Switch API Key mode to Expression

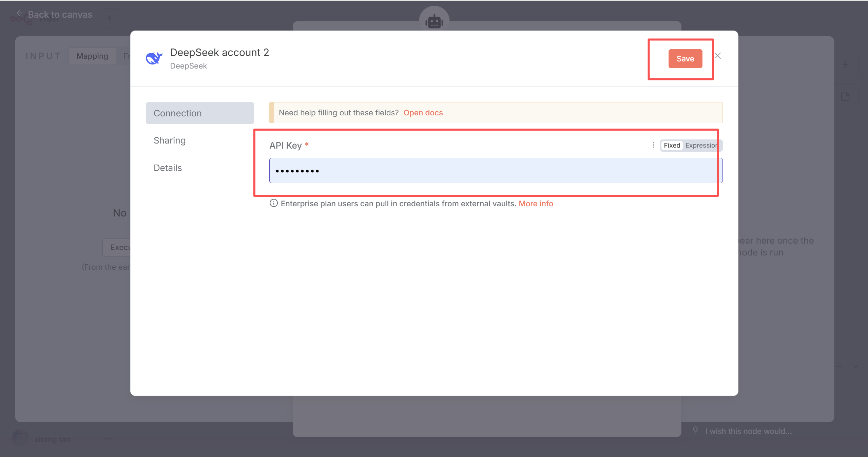(x=701, y=145)
